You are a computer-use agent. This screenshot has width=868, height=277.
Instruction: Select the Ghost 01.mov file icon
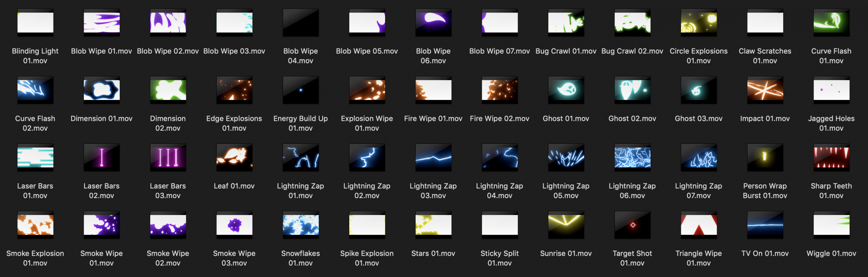tap(566, 90)
